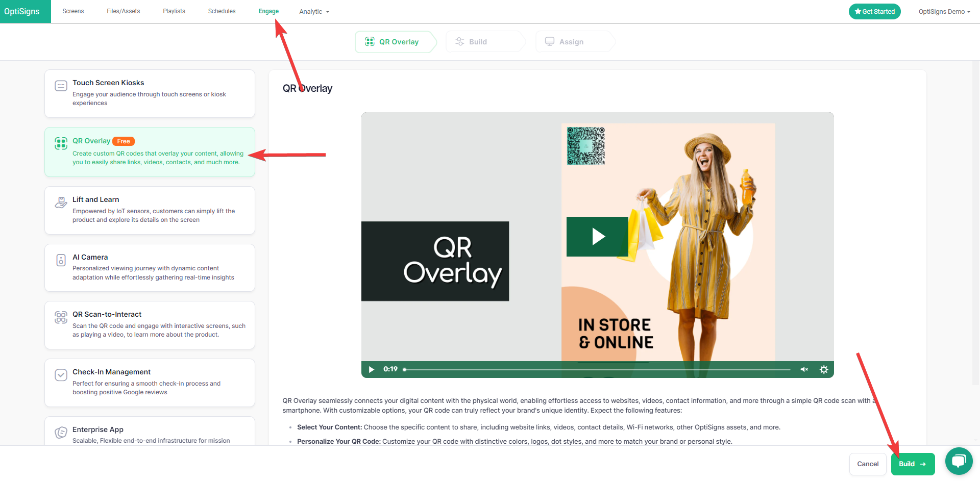Click the Enterprise App icon
The height and width of the screenshot is (482, 980).
coord(61,433)
